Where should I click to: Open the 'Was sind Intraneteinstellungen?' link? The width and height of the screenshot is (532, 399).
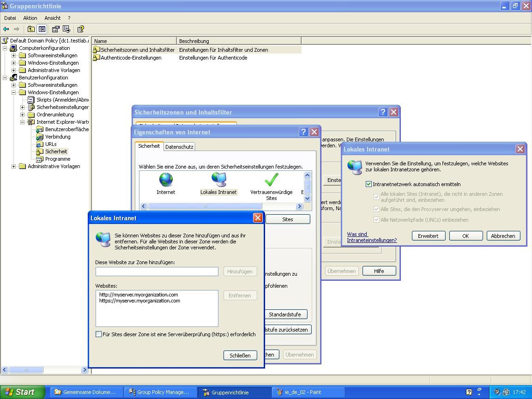[372, 237]
